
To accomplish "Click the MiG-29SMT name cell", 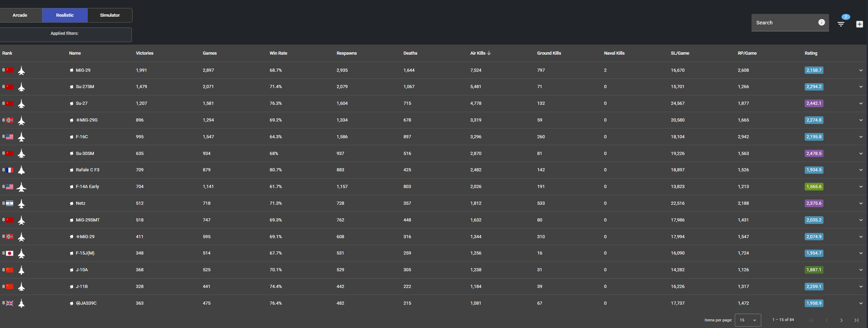I will pyautogui.click(x=88, y=220).
